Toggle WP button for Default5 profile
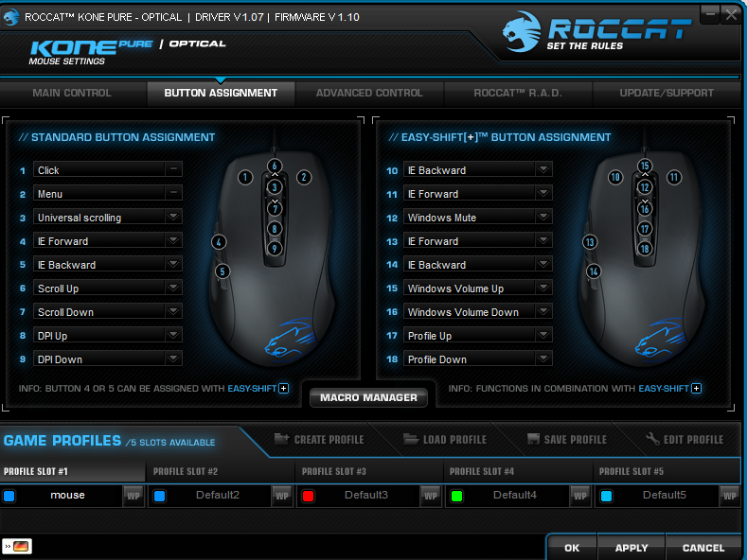 tap(729, 496)
